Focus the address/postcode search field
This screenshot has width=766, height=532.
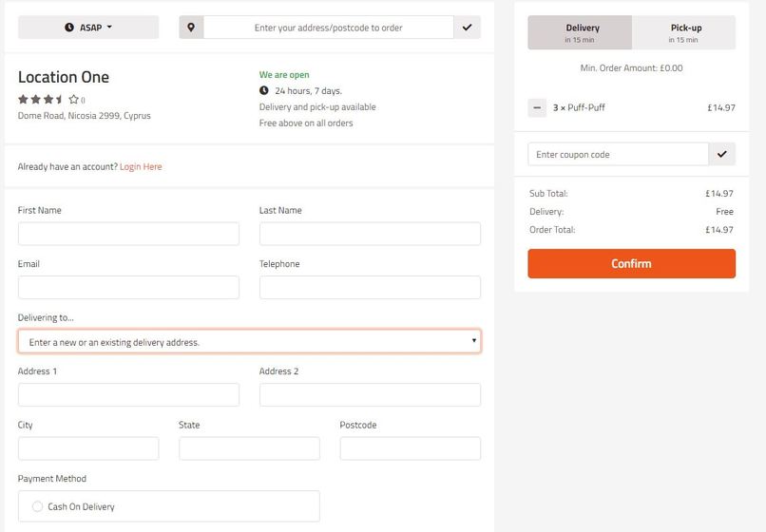[x=328, y=28]
